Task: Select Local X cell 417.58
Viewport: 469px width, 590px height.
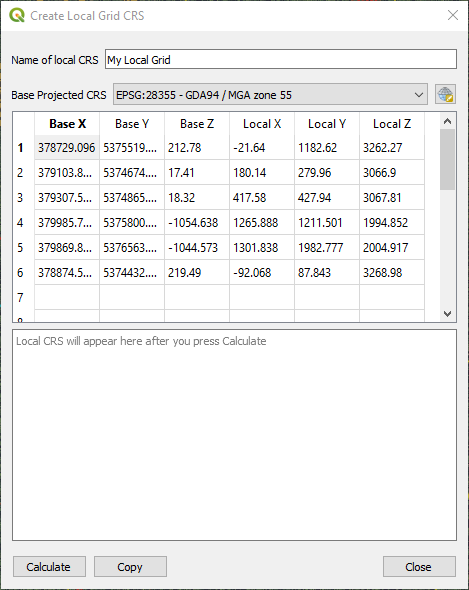Action: point(262,198)
